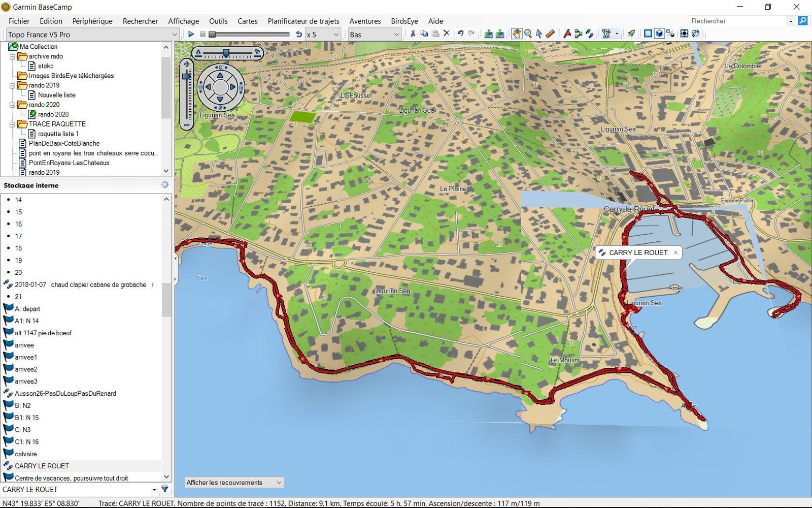Open the x 5 playback speed dropdown
The height and width of the screenshot is (508, 812).
coord(323,34)
